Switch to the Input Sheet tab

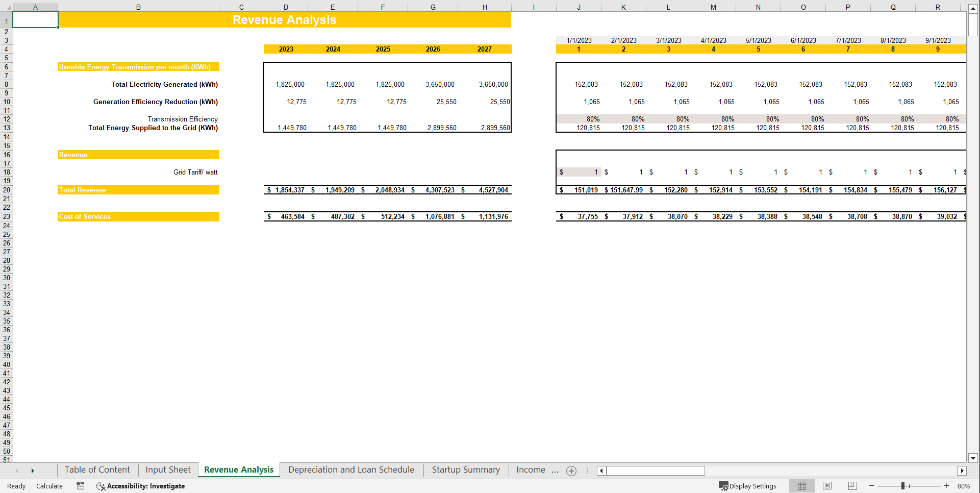[x=168, y=470]
